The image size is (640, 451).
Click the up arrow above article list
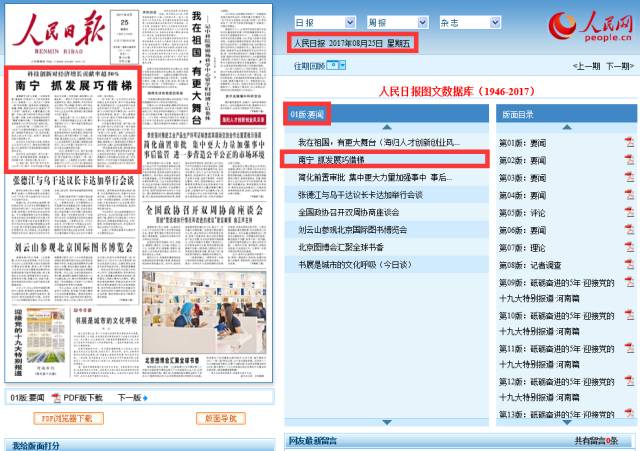pos(387,127)
